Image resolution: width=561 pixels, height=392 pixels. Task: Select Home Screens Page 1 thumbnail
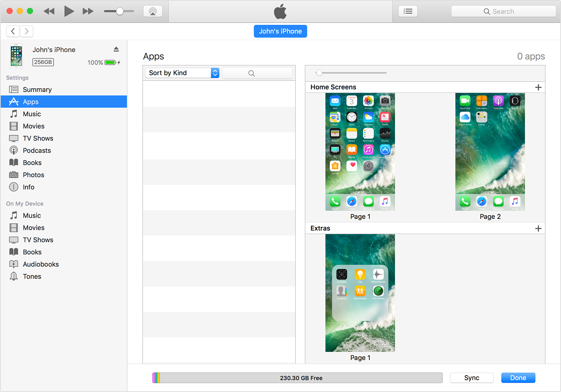pyautogui.click(x=360, y=152)
